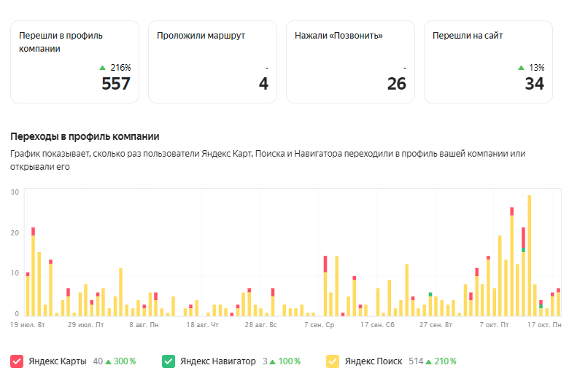Screen dimensions: 569x392
Task: Click the 26 calls value
Action: click(x=397, y=84)
